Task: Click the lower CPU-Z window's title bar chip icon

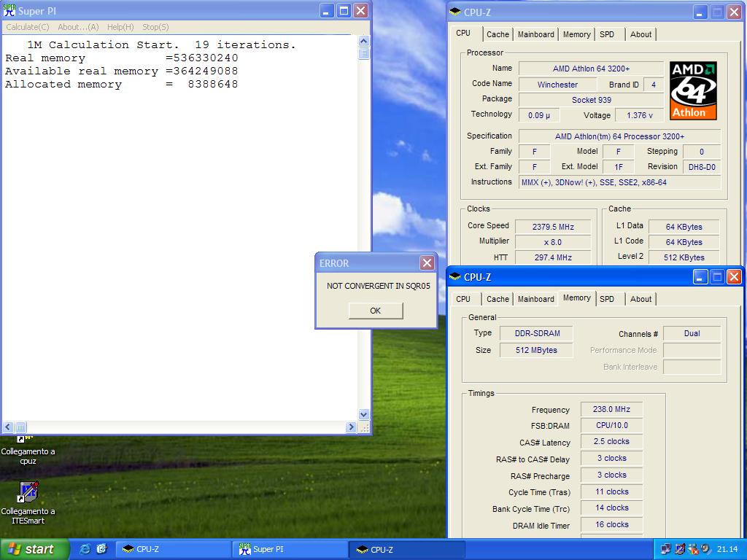Action: tap(455, 276)
